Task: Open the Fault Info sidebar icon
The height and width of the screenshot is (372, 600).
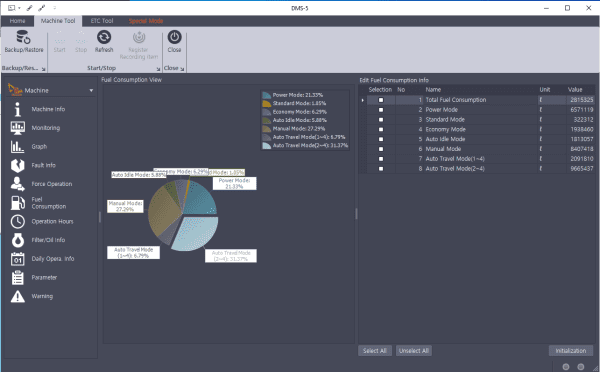Action: [x=18, y=165]
